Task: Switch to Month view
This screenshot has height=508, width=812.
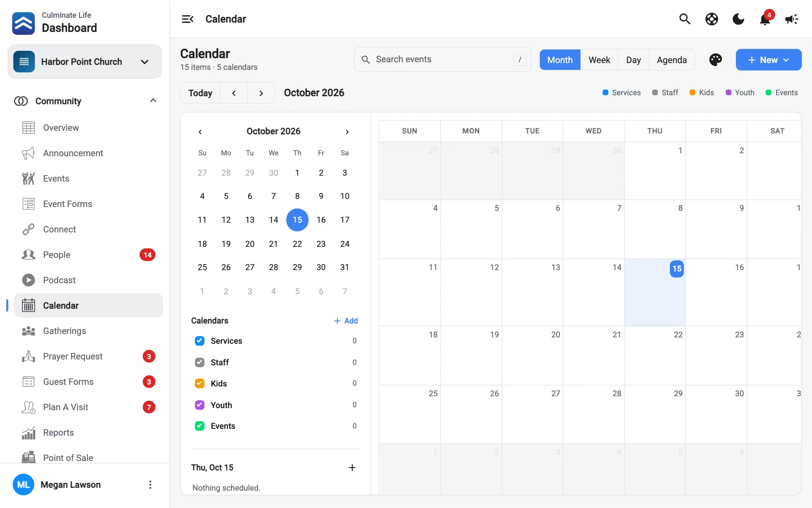Action: pos(560,60)
